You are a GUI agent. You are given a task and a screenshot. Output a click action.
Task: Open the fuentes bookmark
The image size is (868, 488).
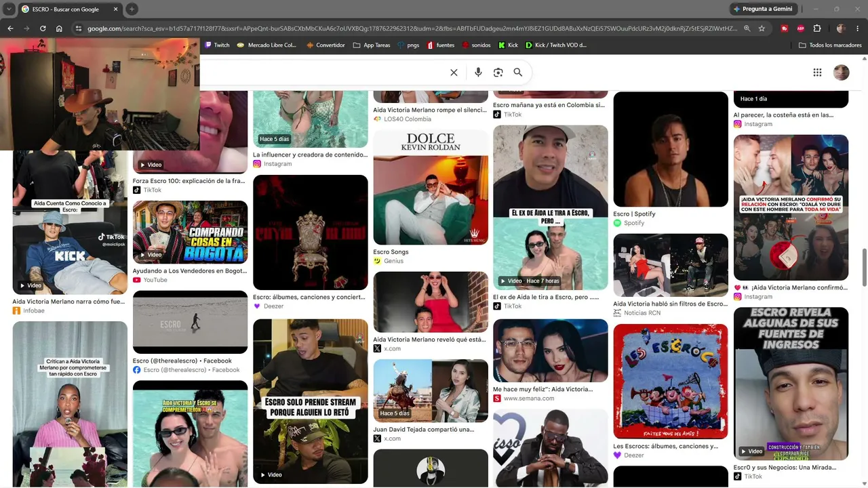(x=441, y=45)
